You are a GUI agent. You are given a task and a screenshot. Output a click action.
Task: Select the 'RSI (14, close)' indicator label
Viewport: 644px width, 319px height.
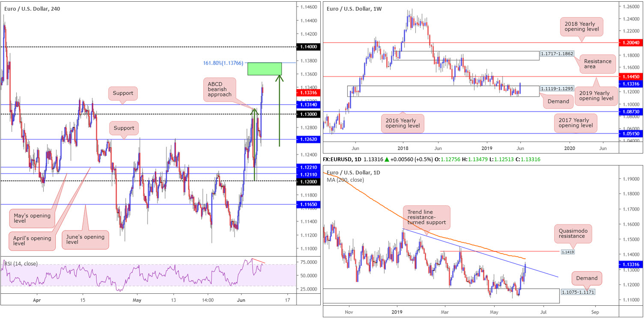point(21,263)
